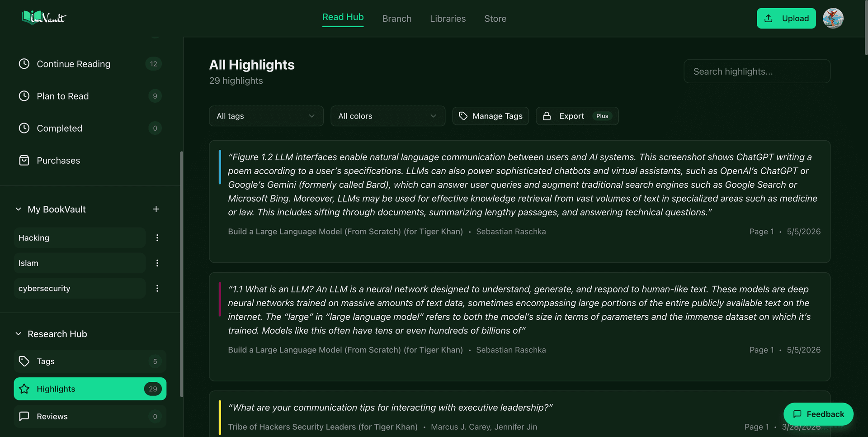Click the 5 count on Tags
This screenshot has width=868, height=437.
[x=155, y=361]
